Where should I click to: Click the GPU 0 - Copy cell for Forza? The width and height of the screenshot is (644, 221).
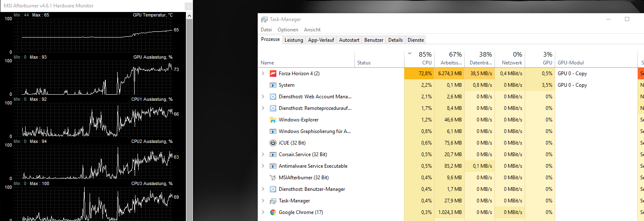[596, 74]
